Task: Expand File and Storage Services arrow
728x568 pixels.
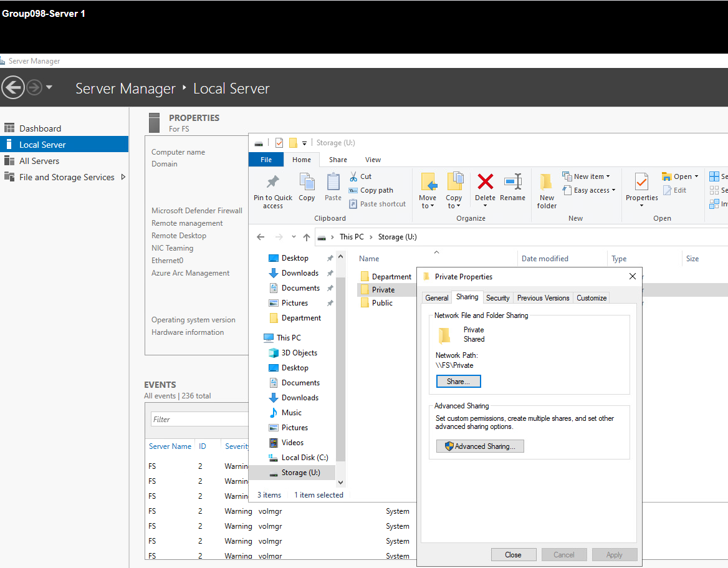Action: (123, 177)
